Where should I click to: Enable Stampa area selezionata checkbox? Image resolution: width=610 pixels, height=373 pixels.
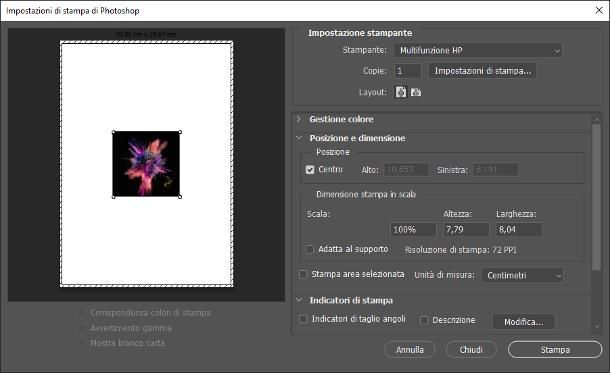303,275
